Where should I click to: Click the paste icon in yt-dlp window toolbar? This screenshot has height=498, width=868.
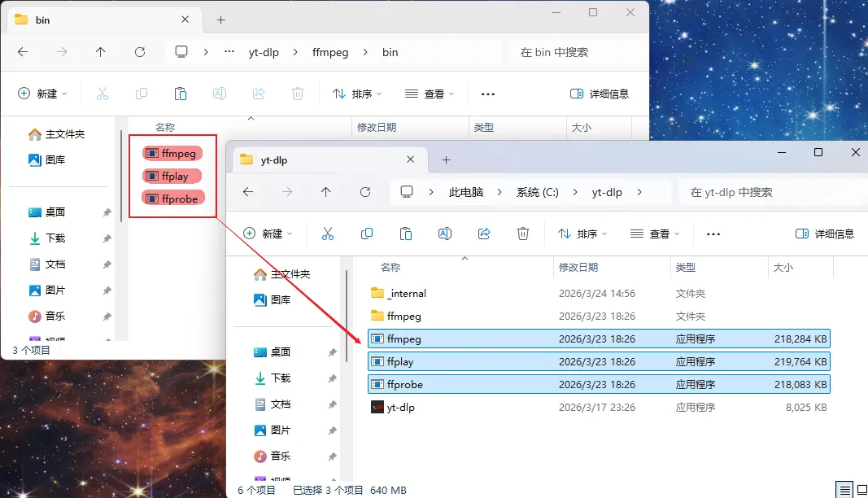pyautogui.click(x=406, y=234)
